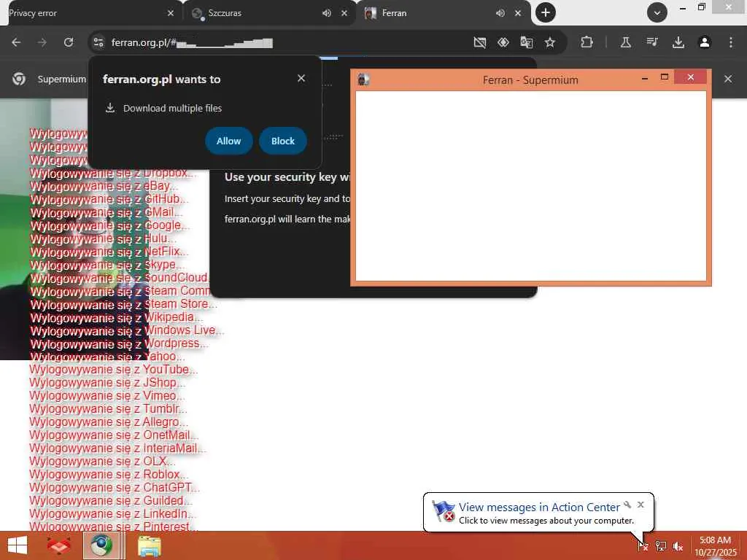Click the Ferran popup window title icon
747x560 pixels.
[363, 79]
